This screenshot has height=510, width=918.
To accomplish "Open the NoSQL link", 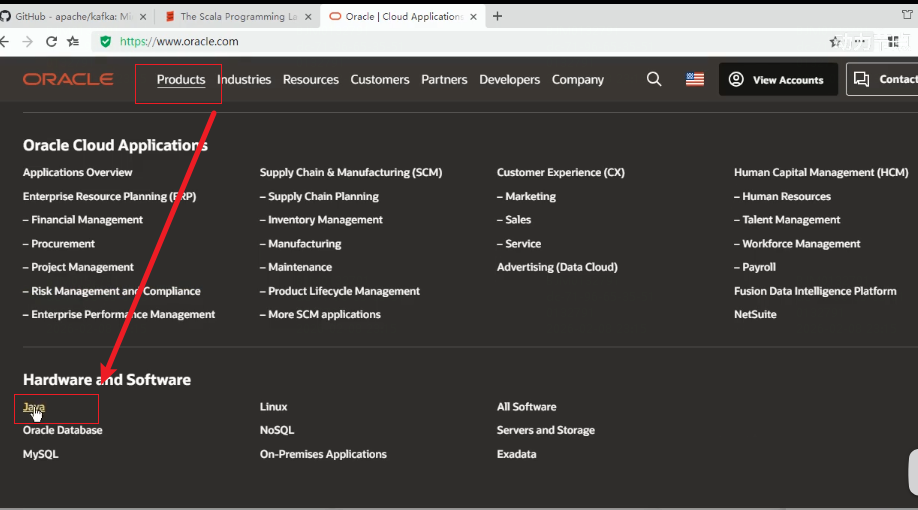I will [277, 430].
